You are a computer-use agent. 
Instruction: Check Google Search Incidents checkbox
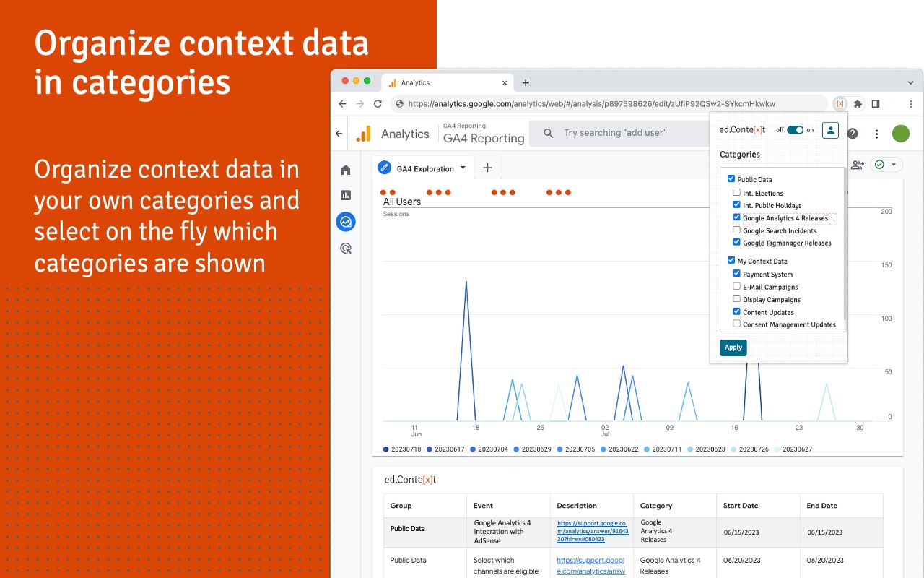(736, 230)
